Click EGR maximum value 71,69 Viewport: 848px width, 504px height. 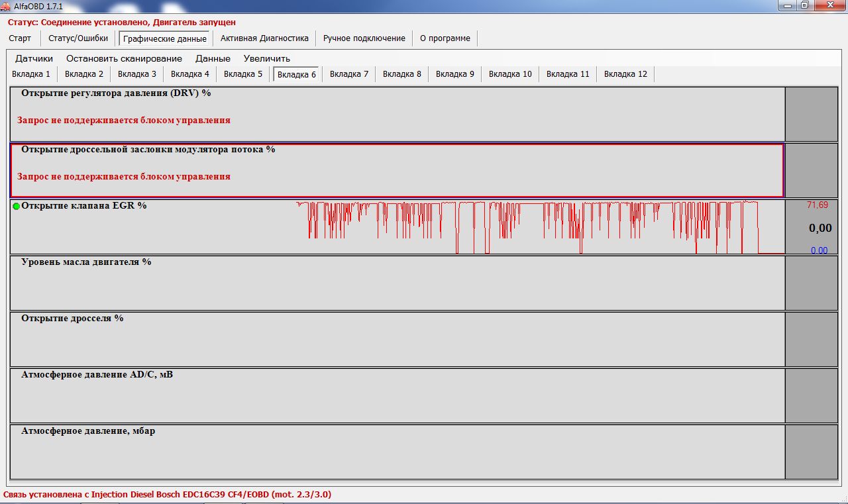coord(818,205)
